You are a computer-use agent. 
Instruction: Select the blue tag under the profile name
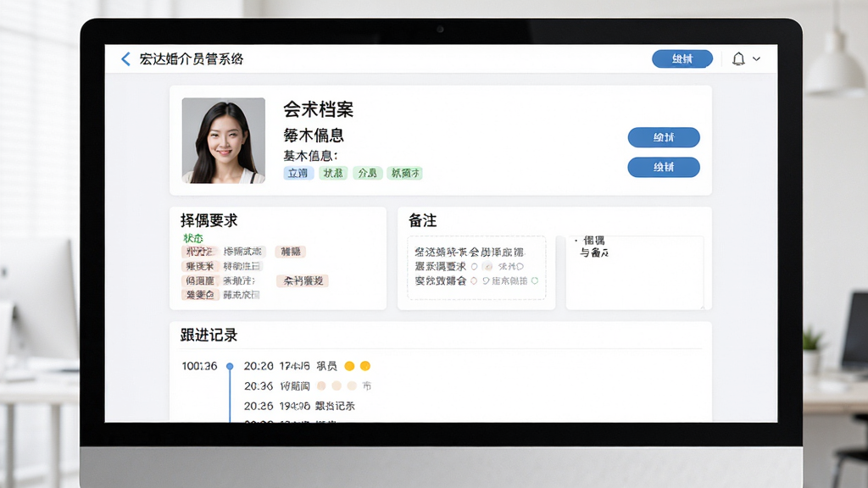point(298,173)
